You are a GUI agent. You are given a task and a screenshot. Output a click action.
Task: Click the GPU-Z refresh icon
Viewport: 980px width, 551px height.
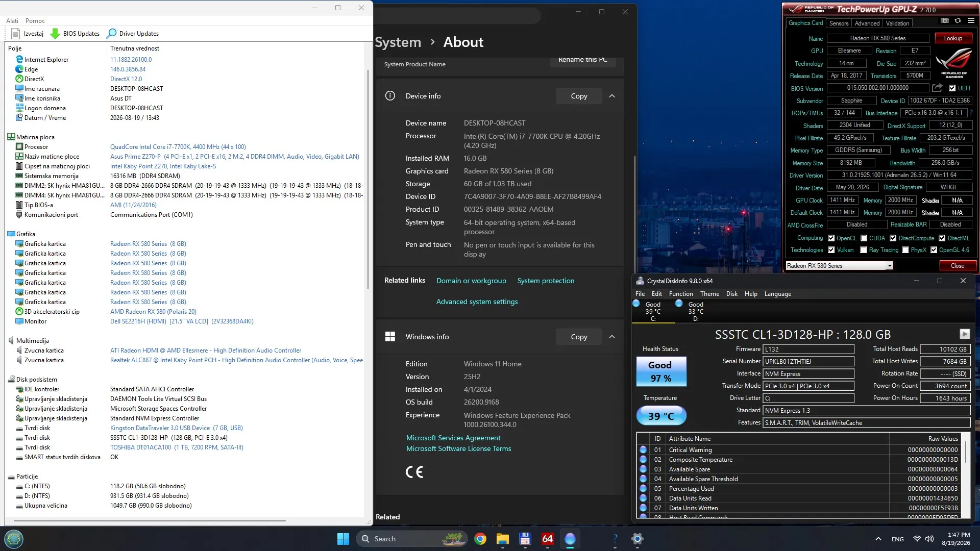pyautogui.click(x=958, y=21)
